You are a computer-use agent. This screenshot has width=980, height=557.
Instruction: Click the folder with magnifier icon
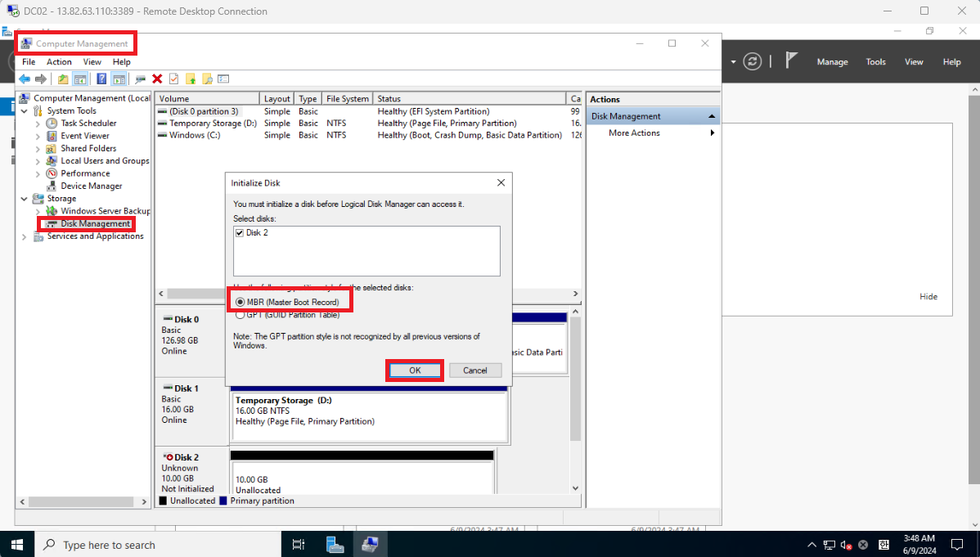[x=207, y=79]
